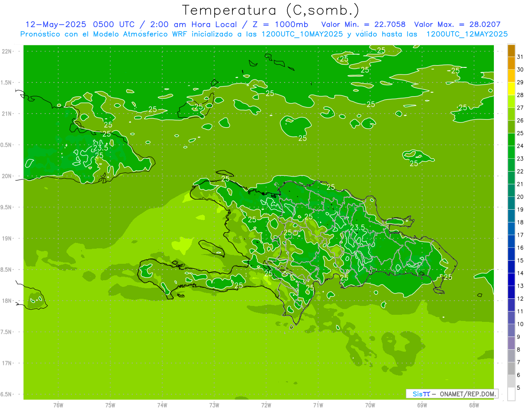Click the '75W' longitude axis label
This screenshot has width=532, height=411.
[110, 405]
